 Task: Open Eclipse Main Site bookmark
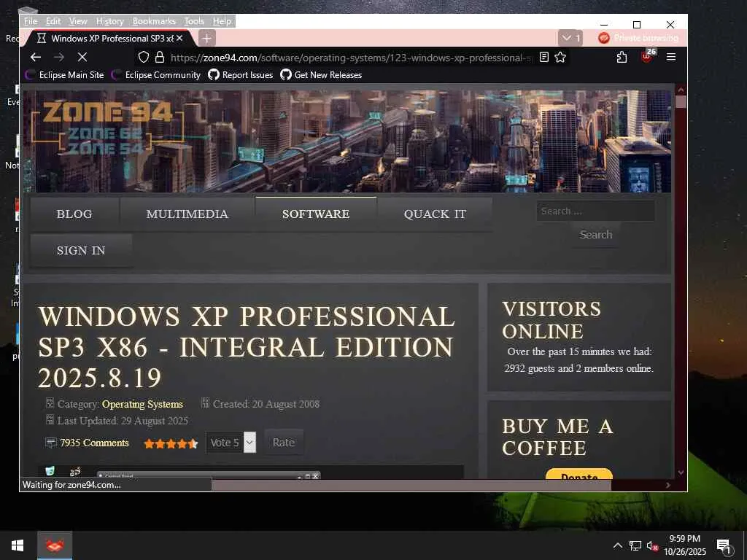coord(64,75)
